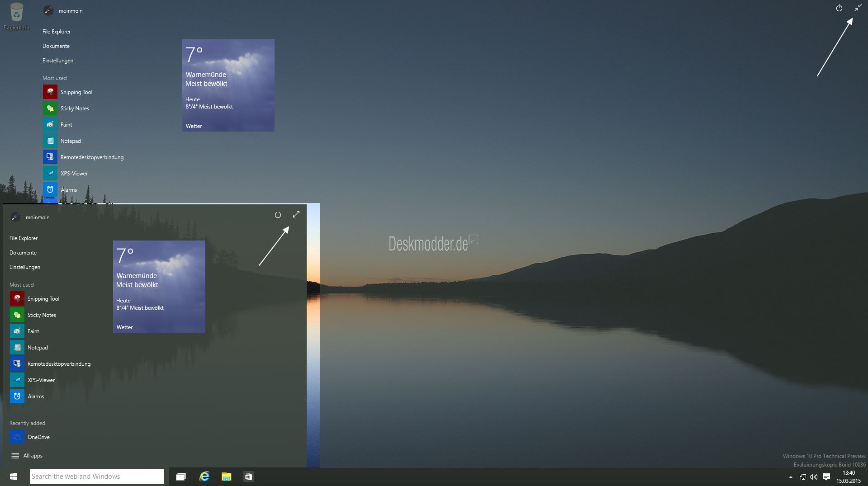Viewport: 868px width, 486px height.
Task: Open the Alarms icon in the full-screen Start menu
Action: click(x=50, y=189)
